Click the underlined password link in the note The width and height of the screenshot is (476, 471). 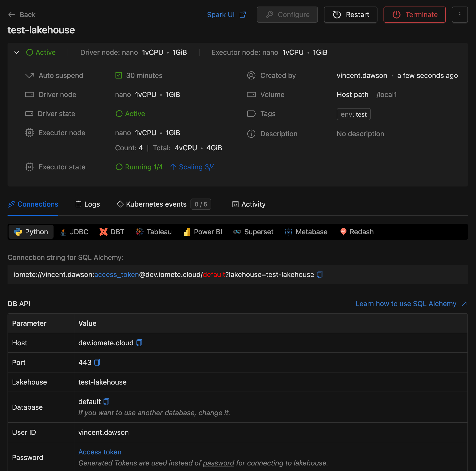coord(218,463)
